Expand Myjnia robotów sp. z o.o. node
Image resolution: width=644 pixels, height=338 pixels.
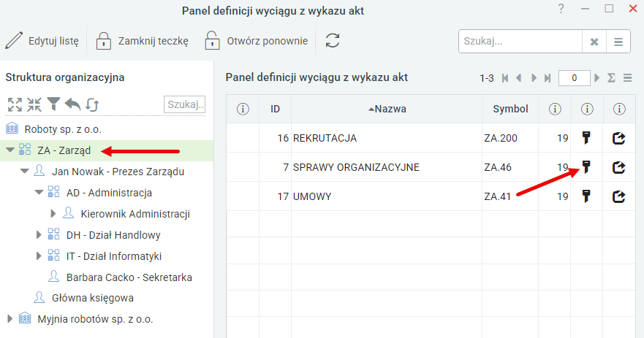(x=10, y=318)
